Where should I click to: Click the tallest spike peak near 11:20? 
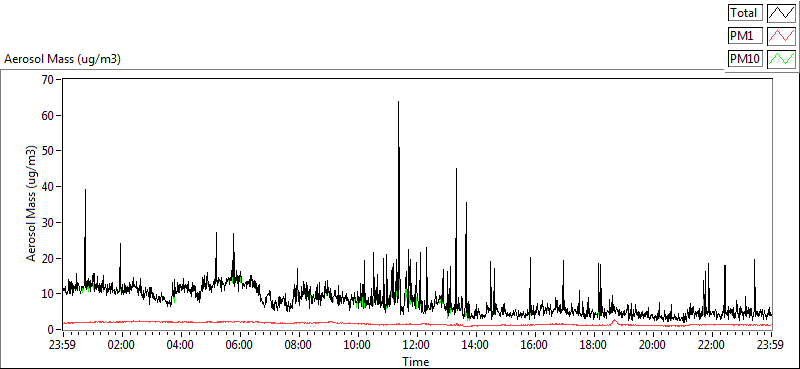pyautogui.click(x=398, y=102)
